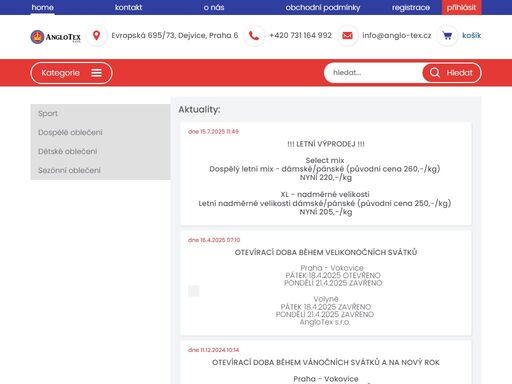The image size is (512, 384).
Task: Click the red phone icon
Action: coord(254,35)
